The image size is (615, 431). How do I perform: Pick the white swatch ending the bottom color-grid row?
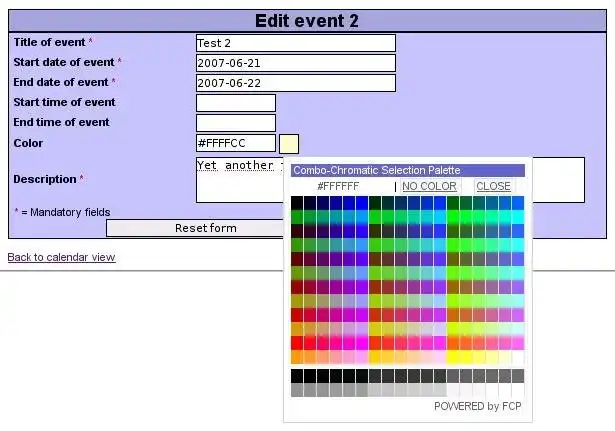518,357
